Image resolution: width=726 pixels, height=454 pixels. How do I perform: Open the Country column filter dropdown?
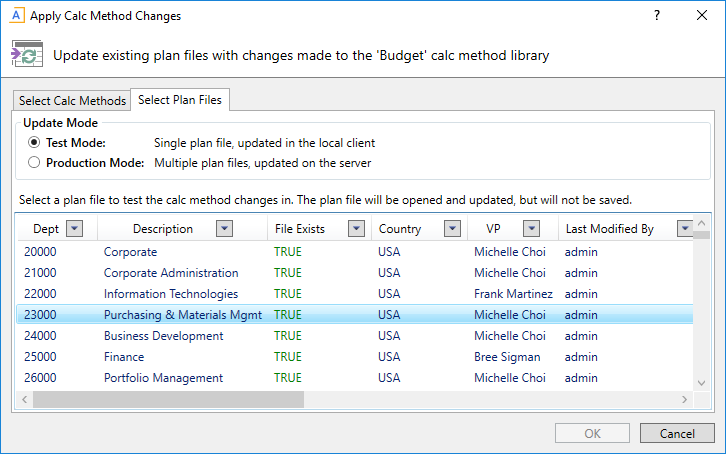[x=455, y=229]
